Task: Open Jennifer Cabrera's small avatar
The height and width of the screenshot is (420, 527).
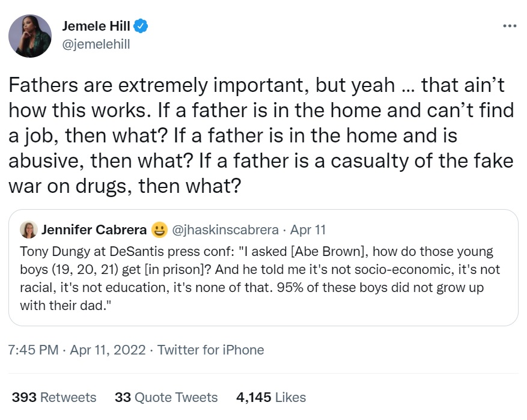Action: tap(28, 230)
